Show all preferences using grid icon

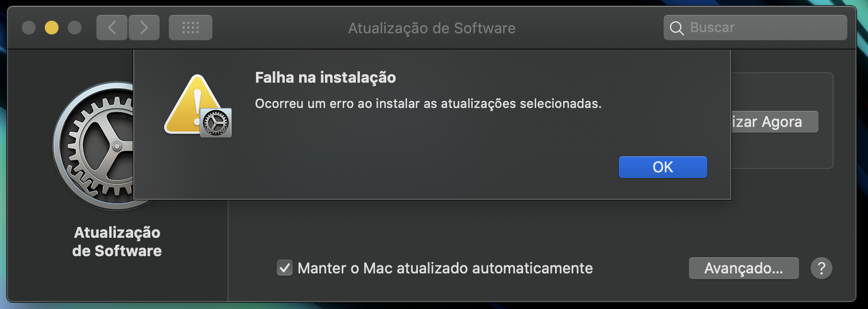coord(190,28)
